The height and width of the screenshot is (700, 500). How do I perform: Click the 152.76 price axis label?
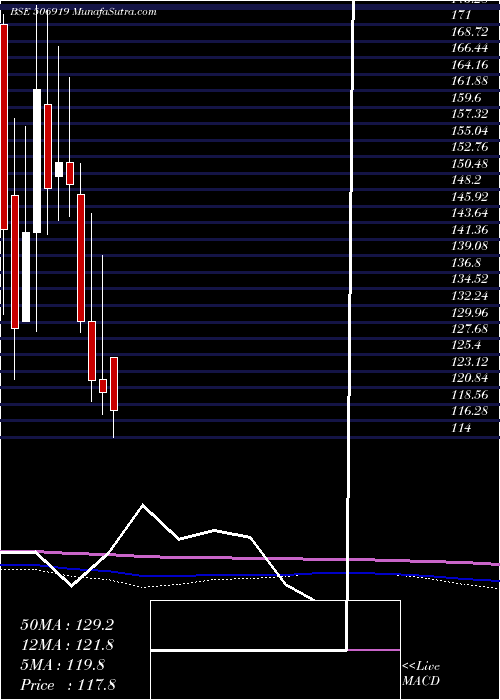470,147
